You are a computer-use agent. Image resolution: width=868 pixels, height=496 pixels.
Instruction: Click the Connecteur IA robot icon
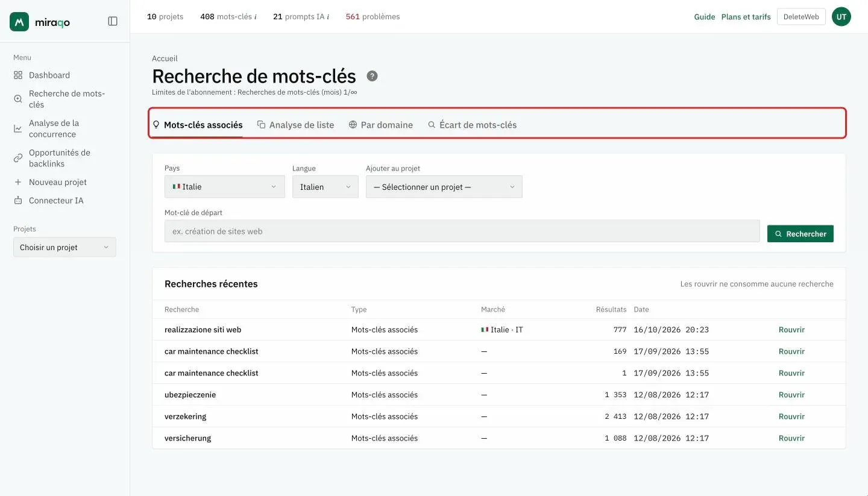pos(18,200)
